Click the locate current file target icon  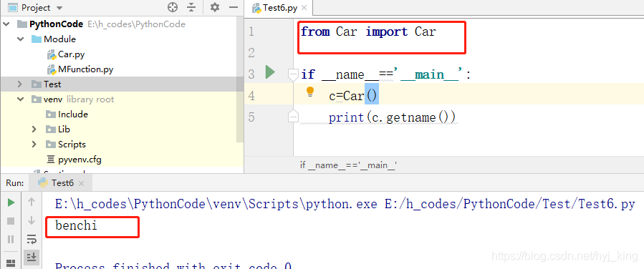[173, 7]
